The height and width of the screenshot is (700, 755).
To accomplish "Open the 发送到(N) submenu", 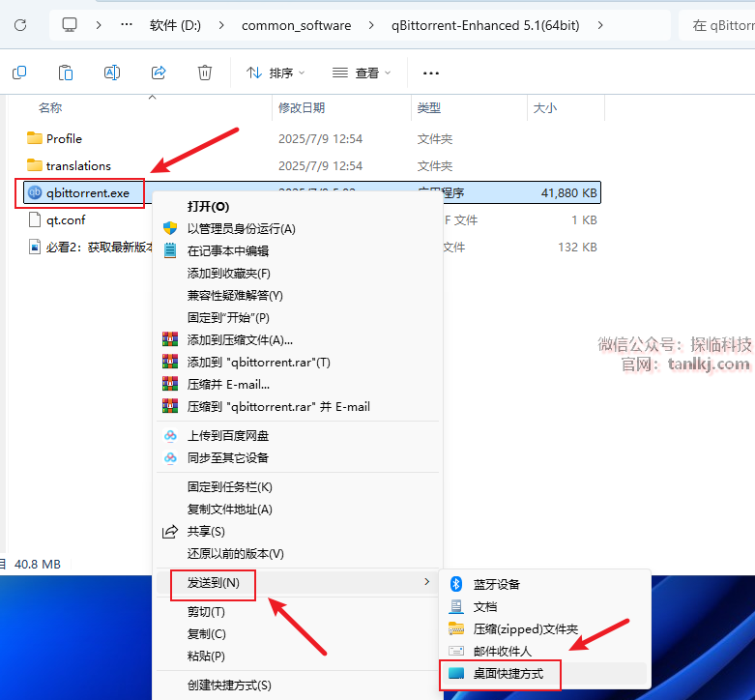I will [x=298, y=583].
